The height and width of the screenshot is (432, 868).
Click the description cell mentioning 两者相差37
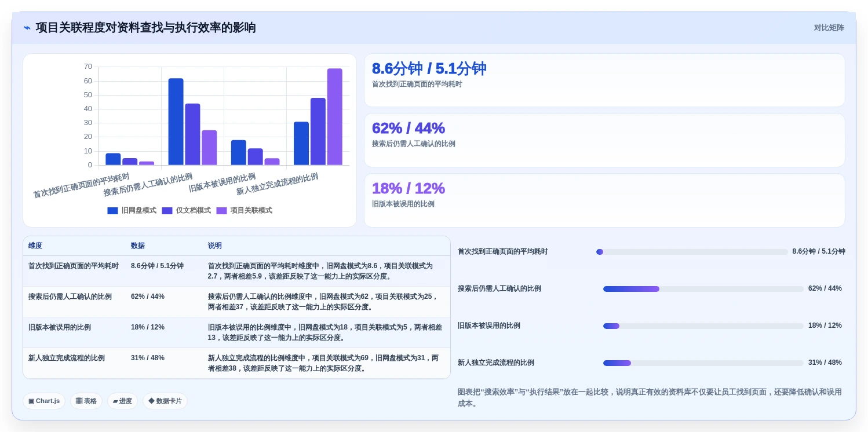[x=326, y=302]
